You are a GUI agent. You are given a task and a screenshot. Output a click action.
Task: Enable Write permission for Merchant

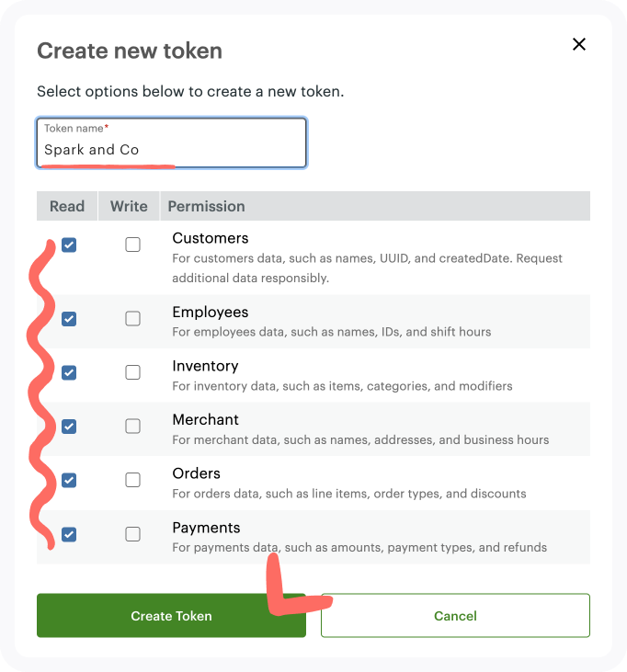[133, 426]
